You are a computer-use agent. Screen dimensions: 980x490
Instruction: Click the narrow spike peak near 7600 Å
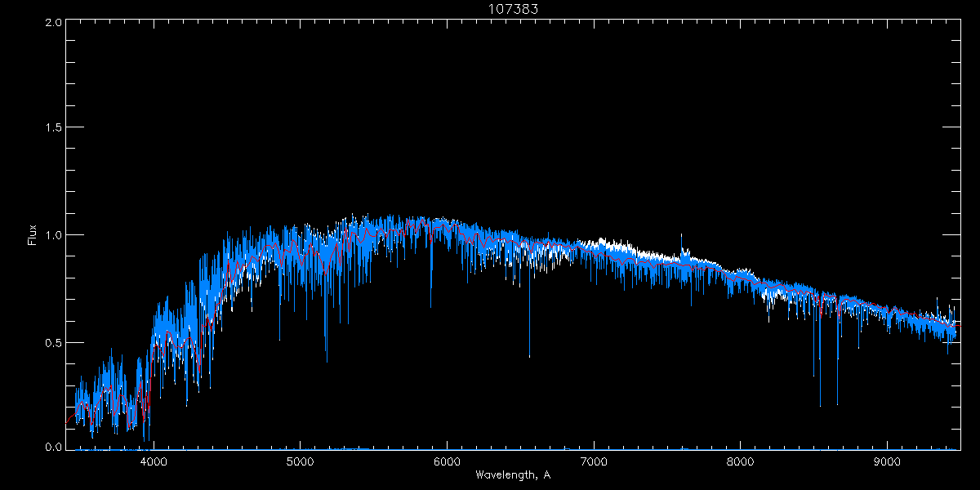point(681,235)
